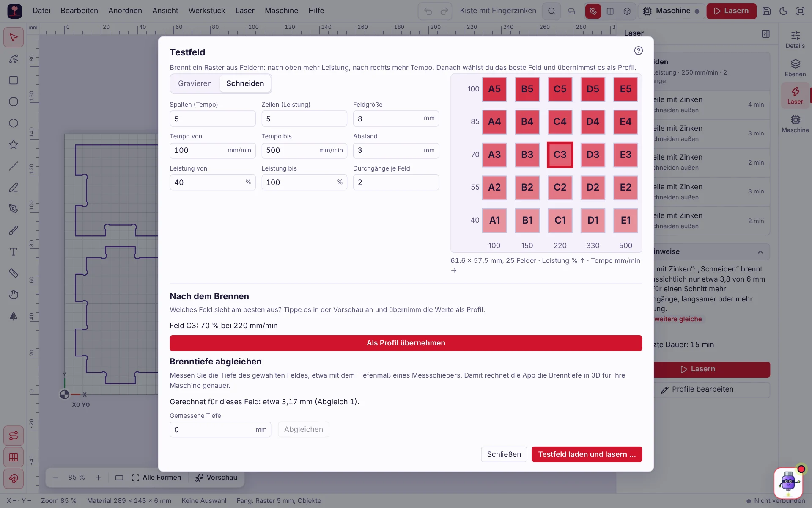Pick the rectangle shape tool
812x508 pixels.
[14, 80]
